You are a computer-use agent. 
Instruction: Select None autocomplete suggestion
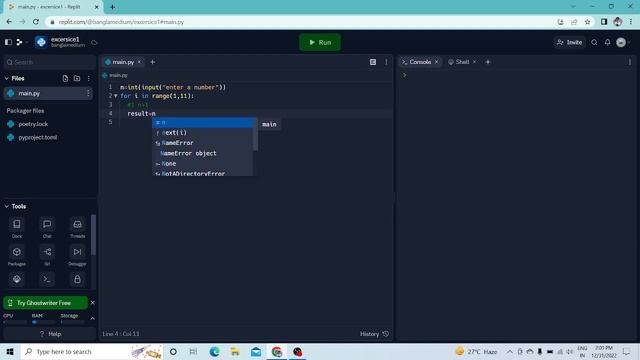203,163
